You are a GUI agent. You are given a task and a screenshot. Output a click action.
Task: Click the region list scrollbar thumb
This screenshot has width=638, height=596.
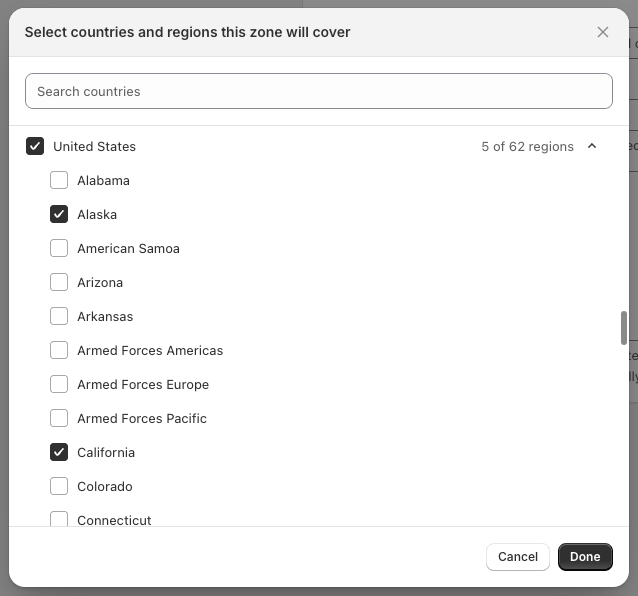pyautogui.click(x=624, y=327)
